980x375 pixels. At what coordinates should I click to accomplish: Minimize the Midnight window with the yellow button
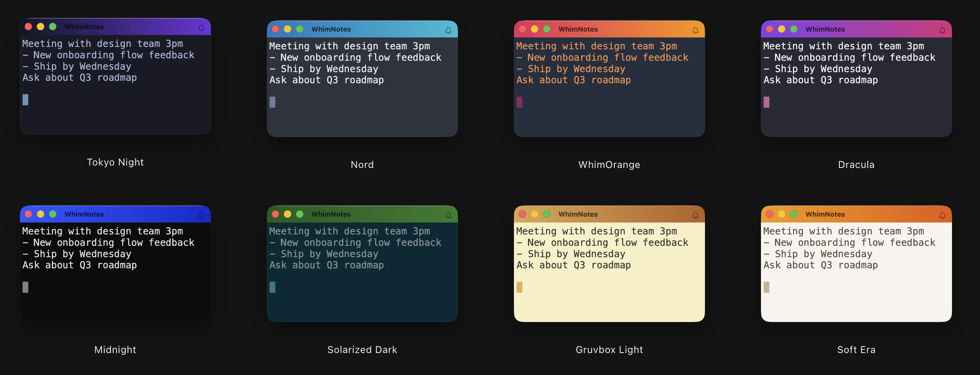click(41, 214)
